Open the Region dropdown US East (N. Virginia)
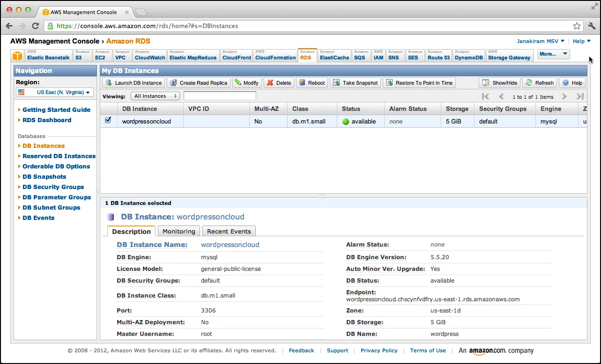The width and height of the screenshot is (601, 364). pyautogui.click(x=54, y=92)
